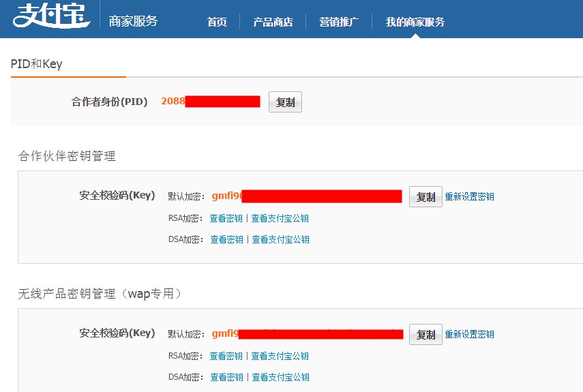The image size is (583, 392).
Task: Open DSA加密 查看支付宝公钥 in wap专用 section
Action: click(x=281, y=377)
